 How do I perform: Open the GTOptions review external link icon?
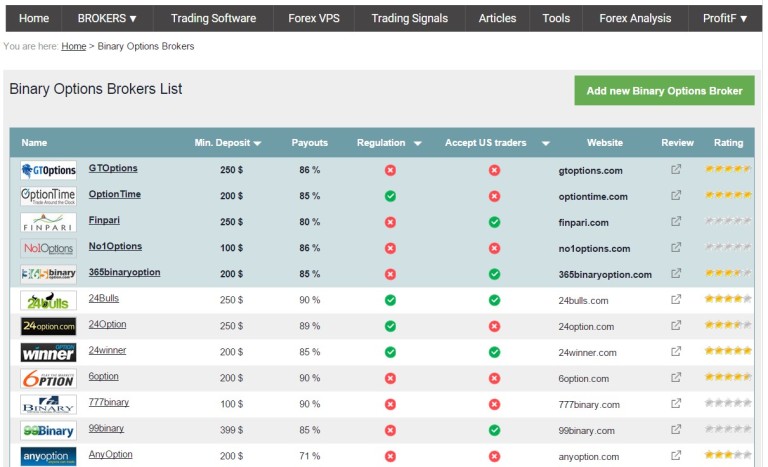(x=676, y=170)
